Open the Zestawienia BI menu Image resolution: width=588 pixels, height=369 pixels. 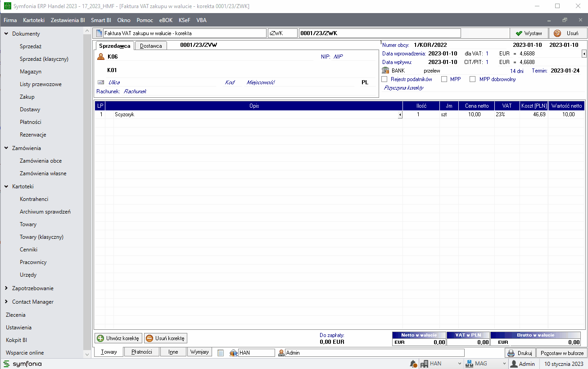(68, 20)
